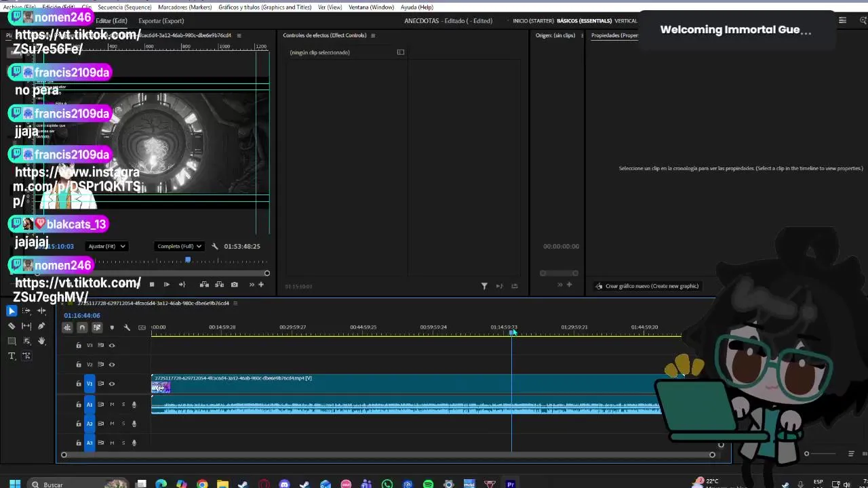Select the BÁSICOS (ESSENTIALS) workspace
868x488 pixels.
pos(584,20)
